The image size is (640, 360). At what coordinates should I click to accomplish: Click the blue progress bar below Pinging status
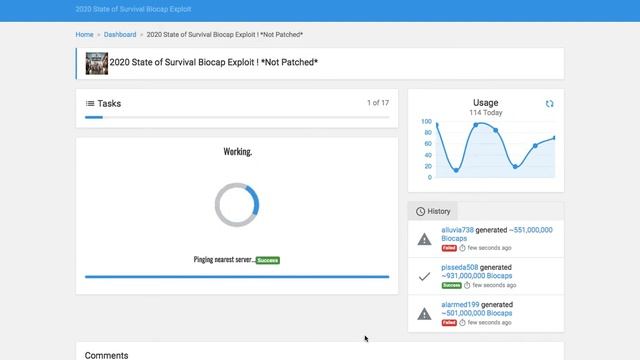237,277
